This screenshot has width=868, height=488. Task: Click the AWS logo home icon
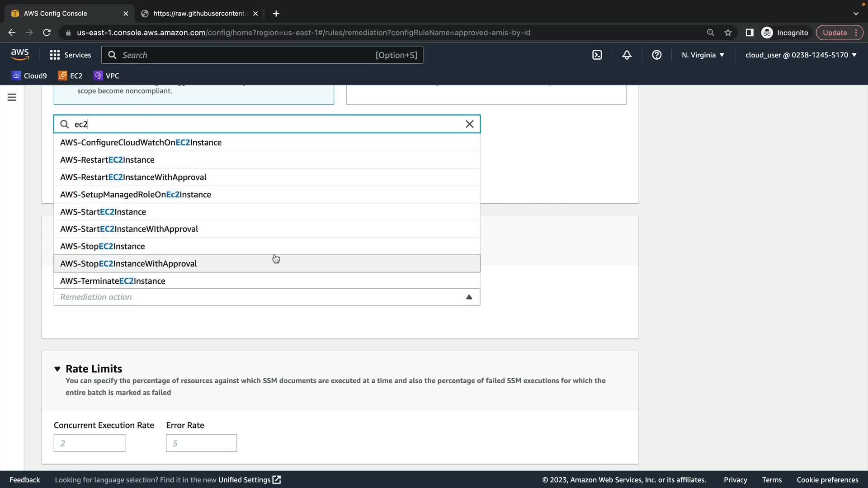20,55
